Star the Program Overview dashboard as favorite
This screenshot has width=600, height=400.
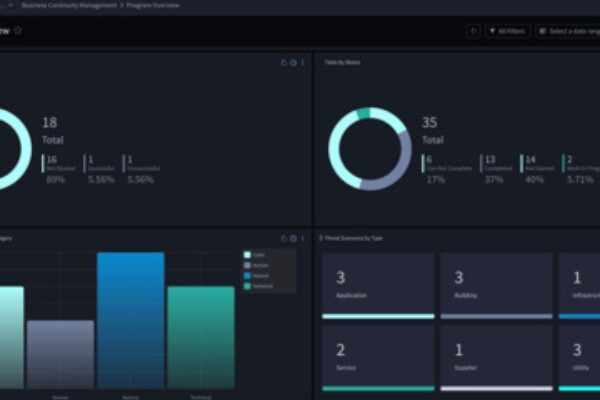(18, 31)
